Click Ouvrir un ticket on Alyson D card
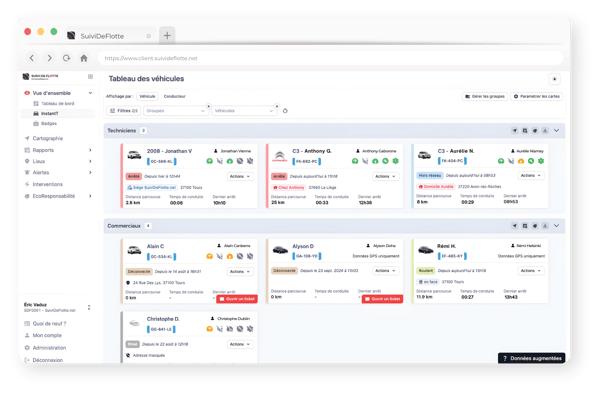The height and width of the screenshot is (393, 600). (382, 299)
